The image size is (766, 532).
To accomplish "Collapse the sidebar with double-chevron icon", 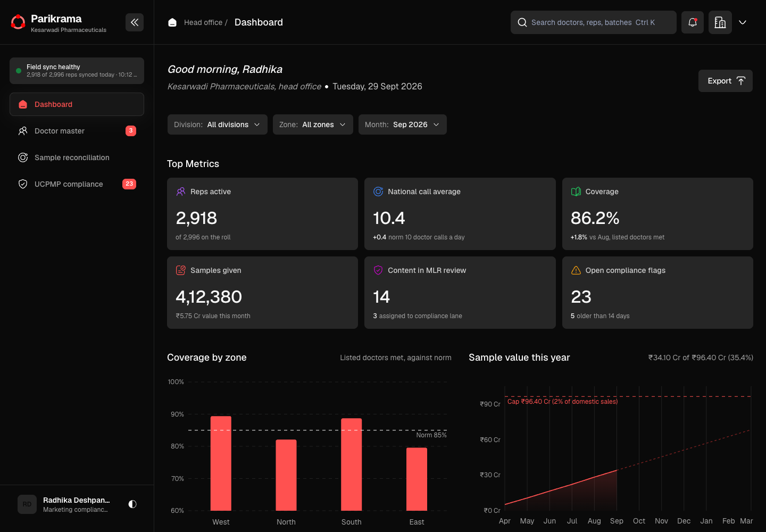I will tap(135, 22).
